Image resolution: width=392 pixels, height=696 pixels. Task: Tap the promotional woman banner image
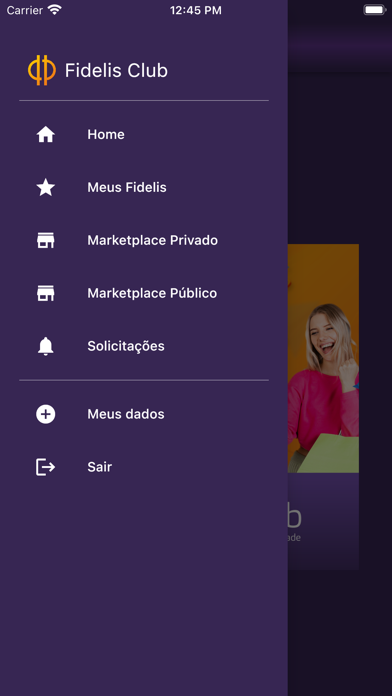(x=323, y=358)
